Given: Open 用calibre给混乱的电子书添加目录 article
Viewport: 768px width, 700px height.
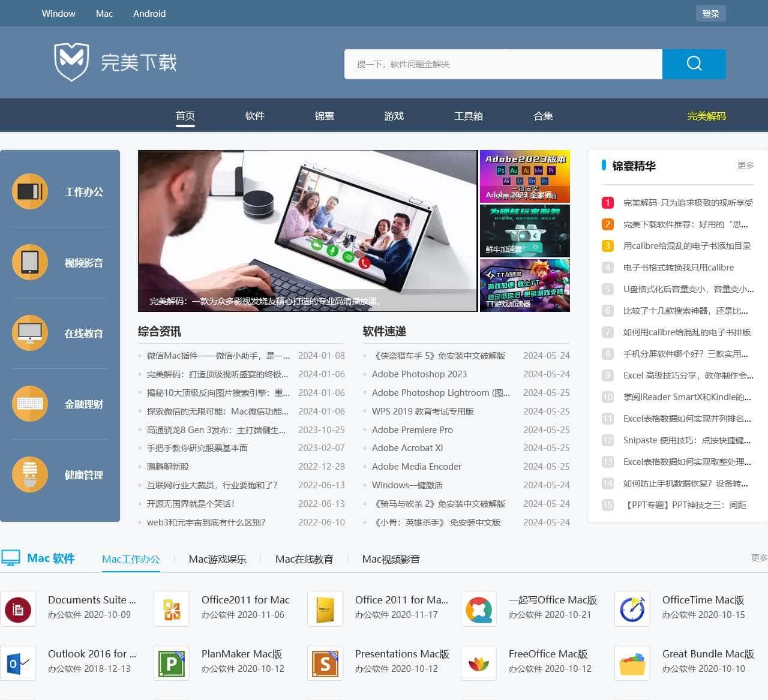Looking at the screenshot, I should [687, 246].
